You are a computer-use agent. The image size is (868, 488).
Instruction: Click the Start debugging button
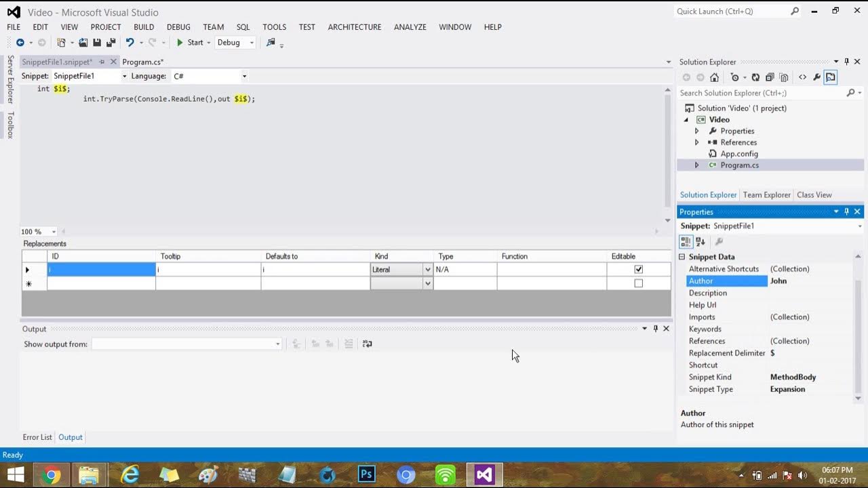pyautogui.click(x=190, y=43)
